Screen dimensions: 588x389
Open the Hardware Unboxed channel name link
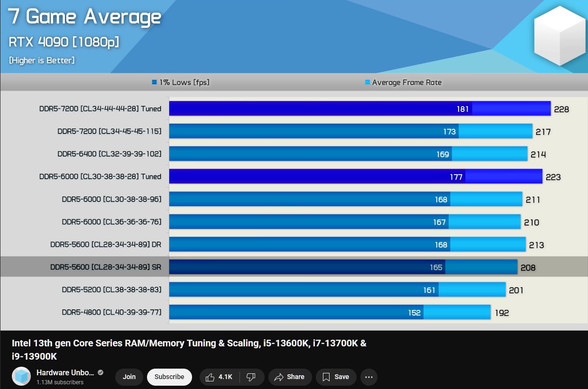point(65,372)
